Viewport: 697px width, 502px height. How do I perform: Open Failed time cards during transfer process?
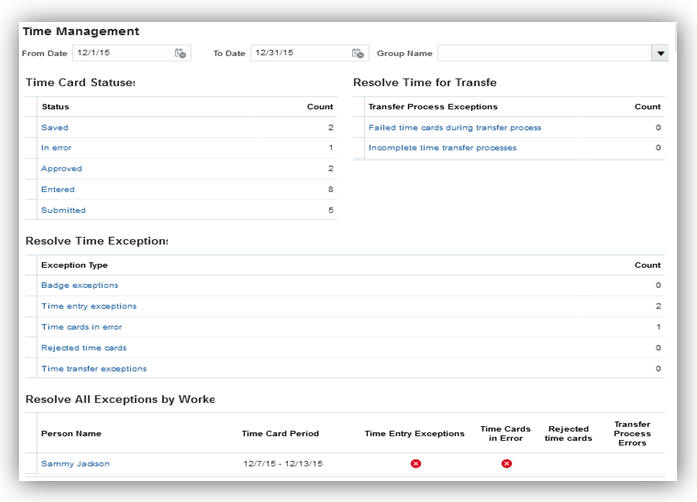pyautogui.click(x=455, y=128)
